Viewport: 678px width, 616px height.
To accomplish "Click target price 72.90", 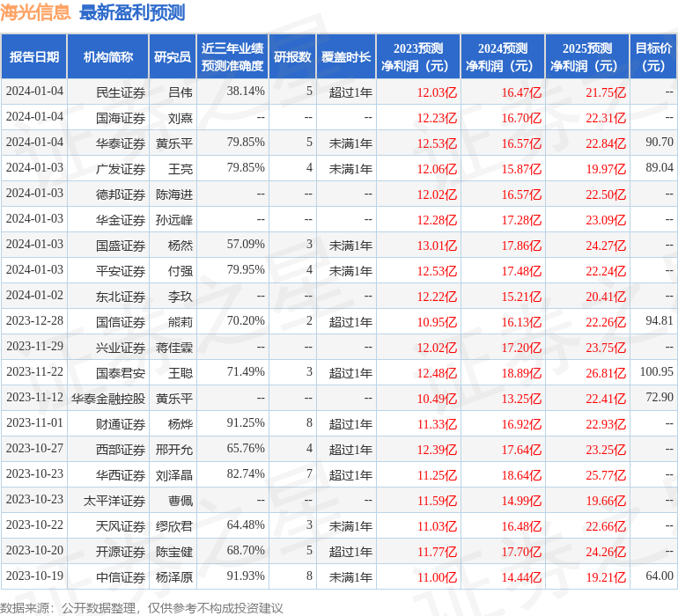I will click(660, 397).
